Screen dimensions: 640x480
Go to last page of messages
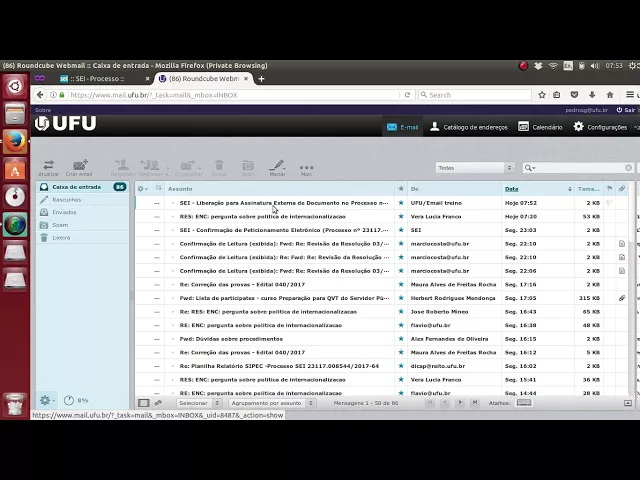point(475,403)
